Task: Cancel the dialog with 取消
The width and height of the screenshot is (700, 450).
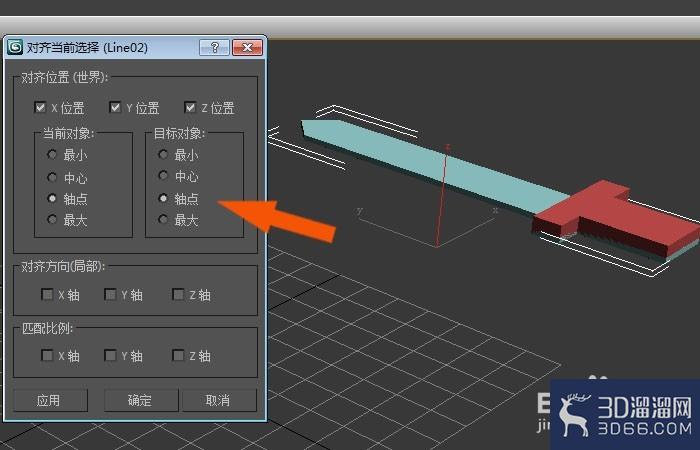Action: pyautogui.click(x=219, y=400)
